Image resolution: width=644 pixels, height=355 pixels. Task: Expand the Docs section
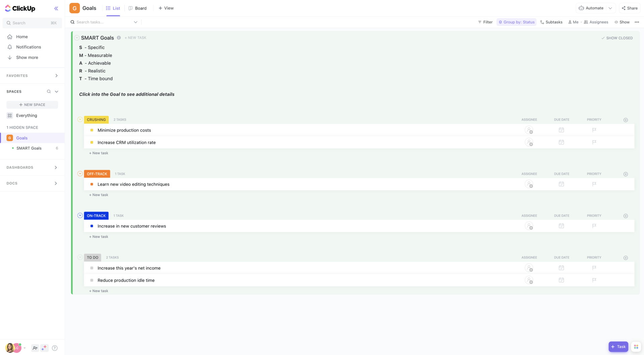tap(56, 183)
